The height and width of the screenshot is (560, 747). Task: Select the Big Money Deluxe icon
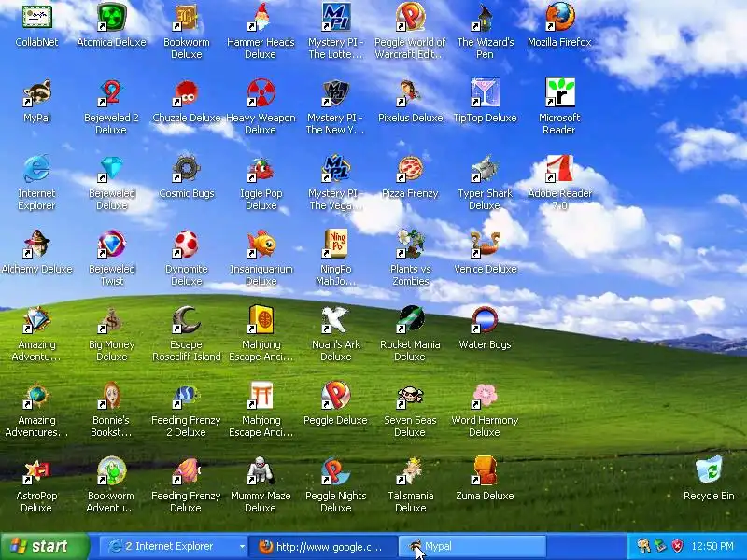(x=111, y=320)
